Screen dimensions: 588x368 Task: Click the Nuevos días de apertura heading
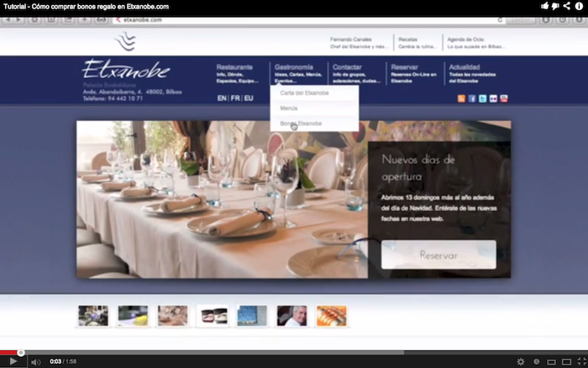click(x=418, y=168)
